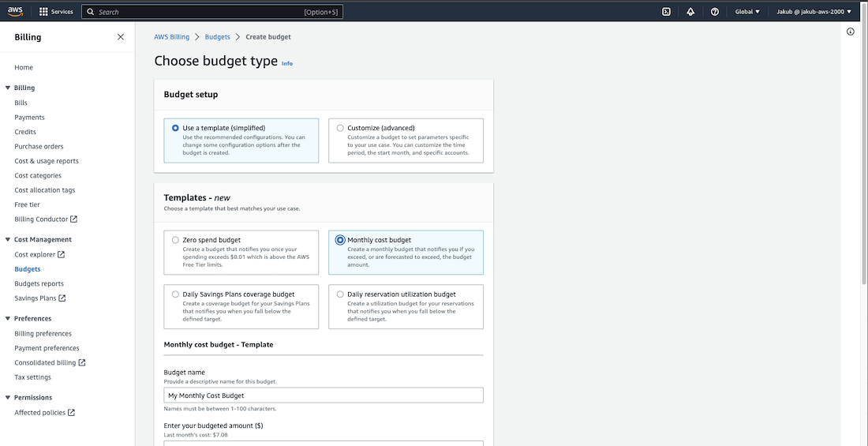868x446 pixels.
Task: Open the Services grid menu
Action: point(56,12)
